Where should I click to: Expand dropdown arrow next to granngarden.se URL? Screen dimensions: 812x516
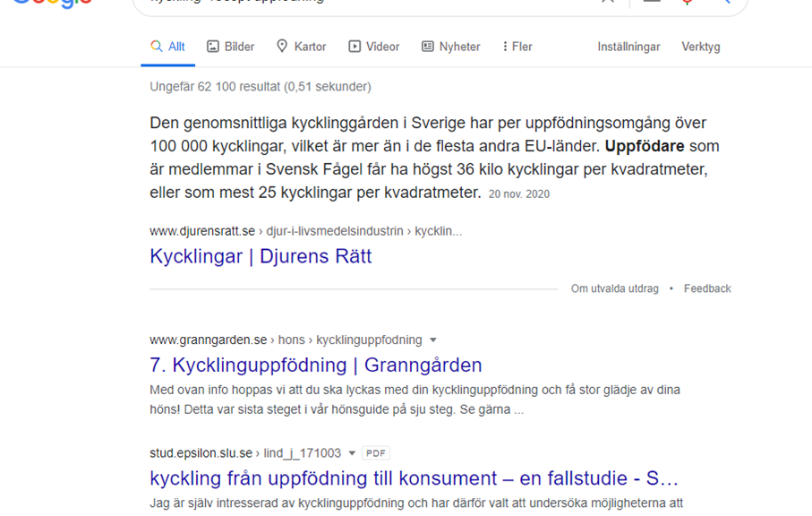coord(433,340)
